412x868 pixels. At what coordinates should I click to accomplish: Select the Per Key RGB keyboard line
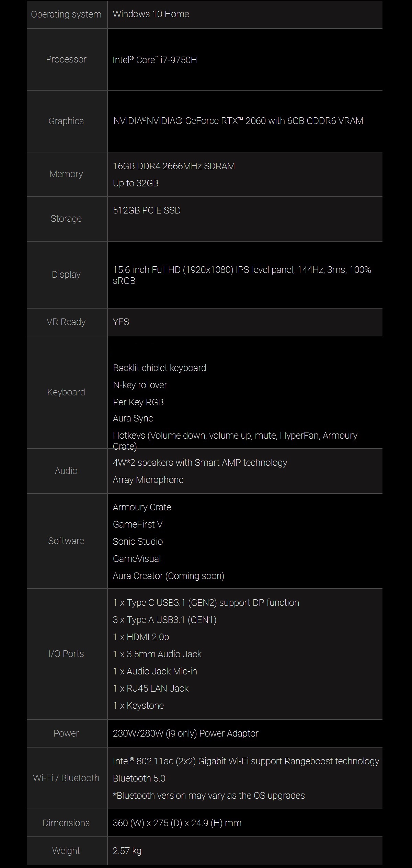pos(138,402)
